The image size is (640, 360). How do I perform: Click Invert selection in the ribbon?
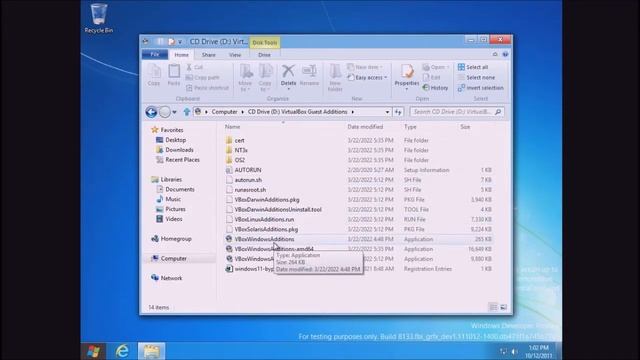(x=480, y=88)
